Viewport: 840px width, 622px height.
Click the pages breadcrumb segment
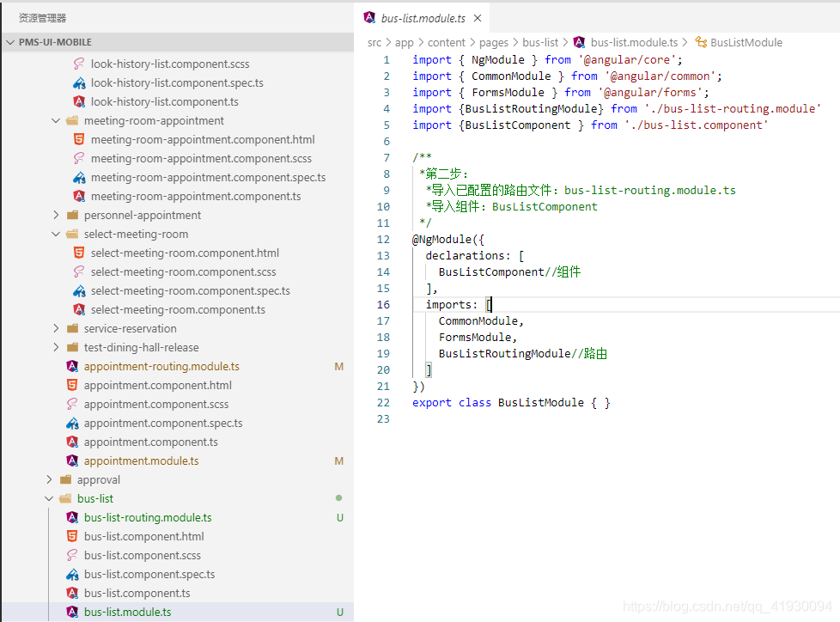(x=493, y=42)
